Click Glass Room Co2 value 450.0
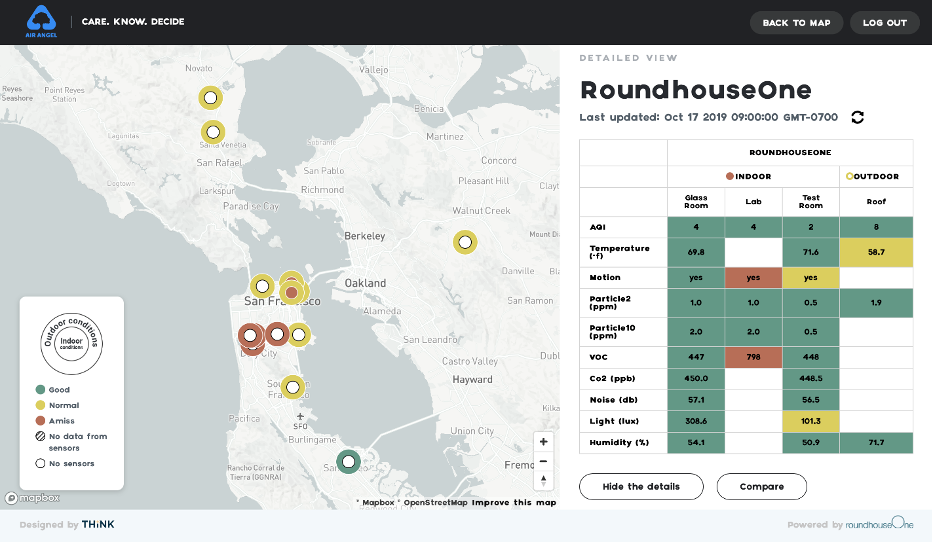The image size is (932, 542). tap(696, 379)
